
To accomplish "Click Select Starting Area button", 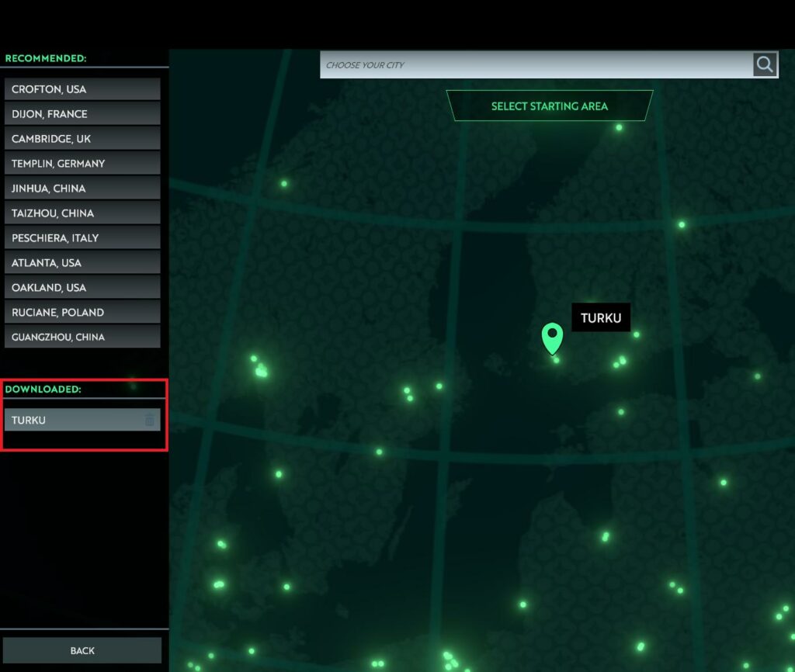I will click(550, 106).
